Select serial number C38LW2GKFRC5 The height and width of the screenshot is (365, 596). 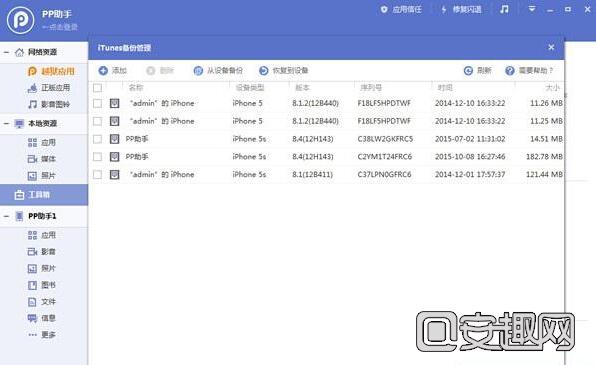(x=385, y=139)
